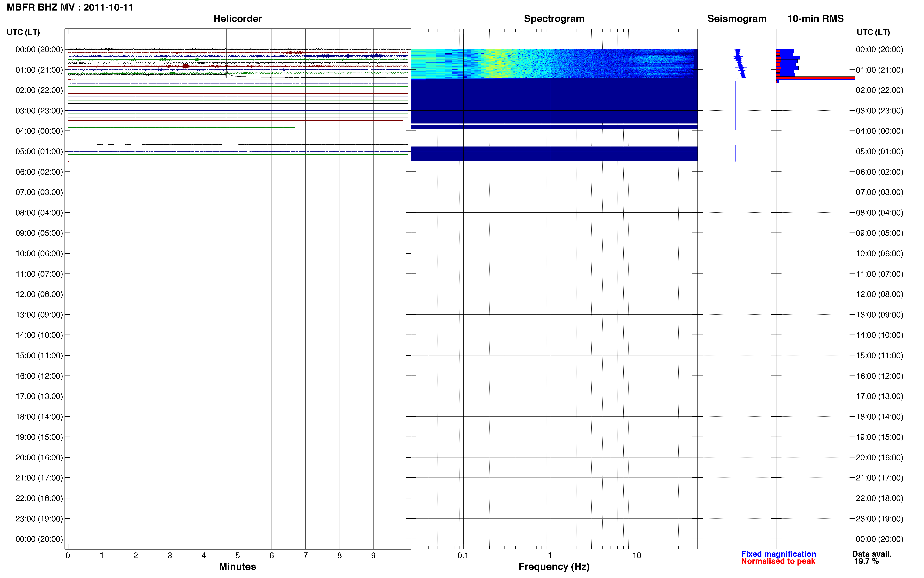Select the Helicorder panel heading
The height and width of the screenshot is (578, 924).
pyautogui.click(x=238, y=19)
